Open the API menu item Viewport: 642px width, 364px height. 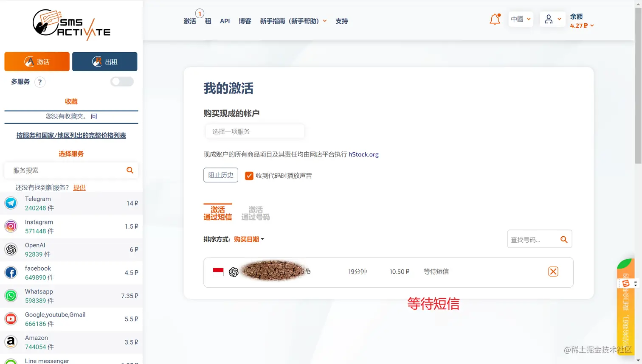click(225, 21)
